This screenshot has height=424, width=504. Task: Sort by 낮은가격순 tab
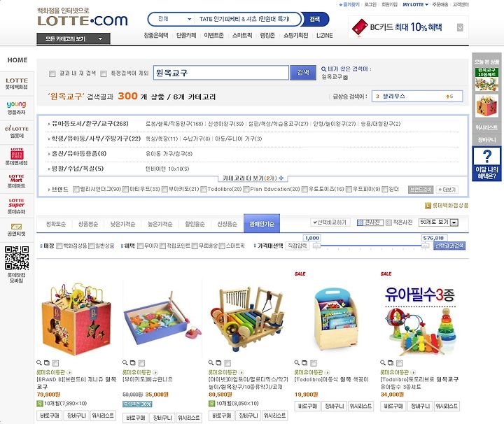pyautogui.click(x=122, y=224)
